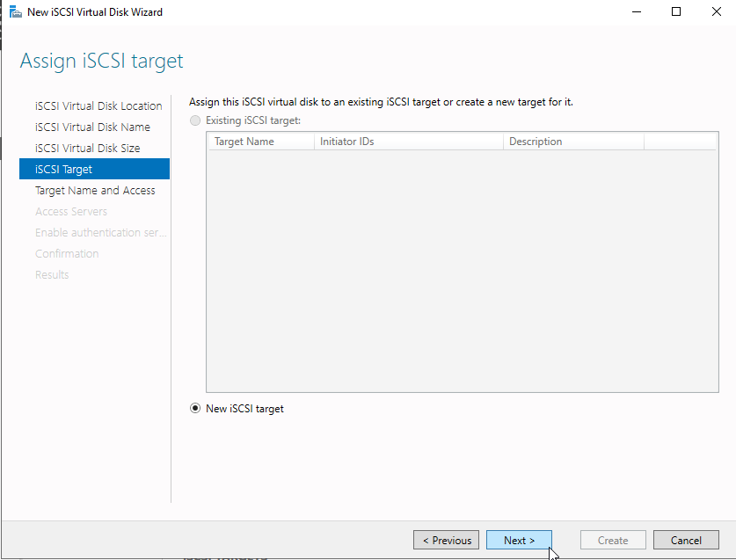Go to iSCSI Virtual Disk Name step

point(92,127)
